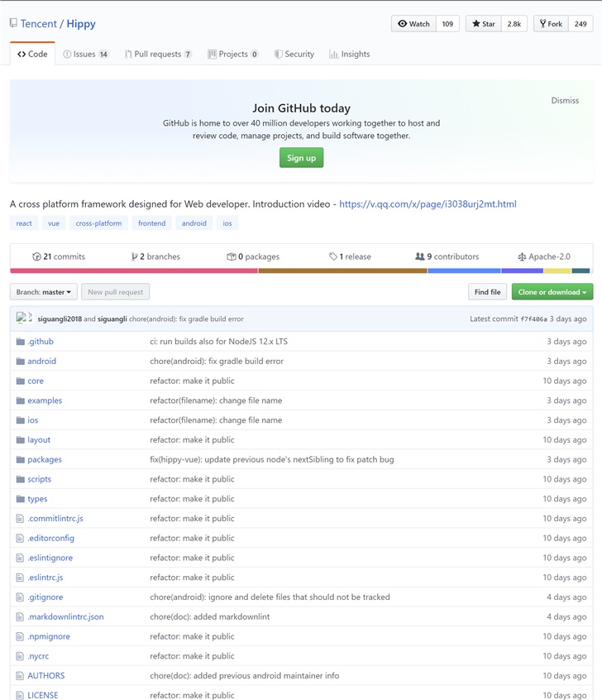602x700 pixels.
Task: Click the file icon next to .markdownlintrc.json
Action: 20,616
